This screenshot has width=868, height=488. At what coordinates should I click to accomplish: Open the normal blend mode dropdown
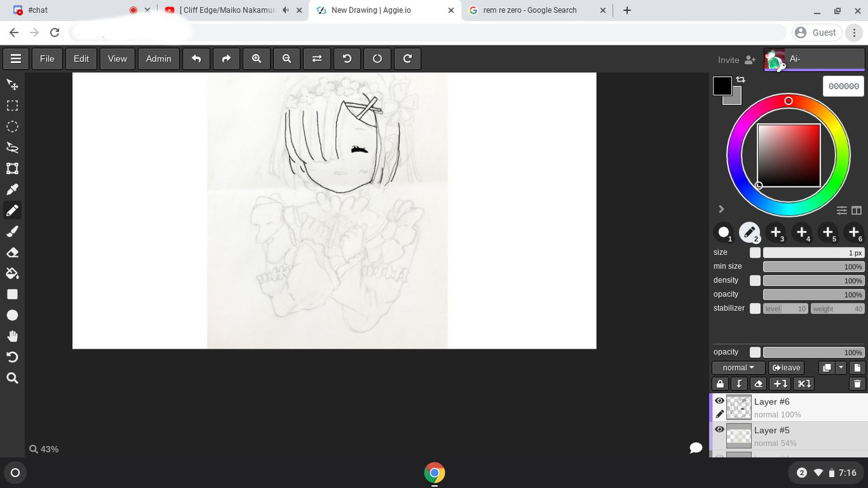[738, 368]
